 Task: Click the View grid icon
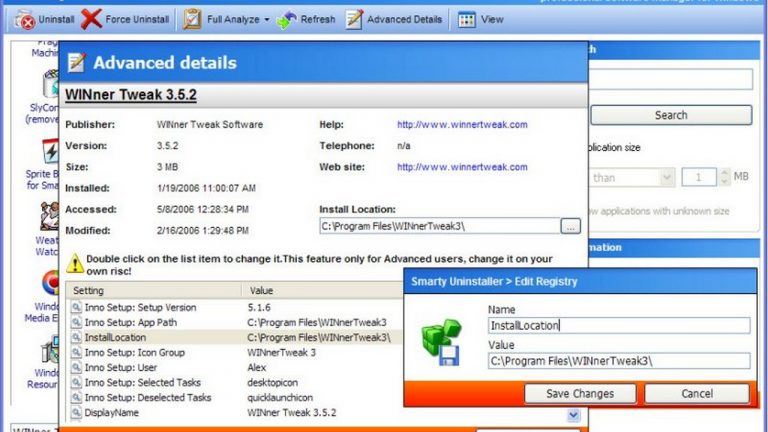click(x=466, y=20)
